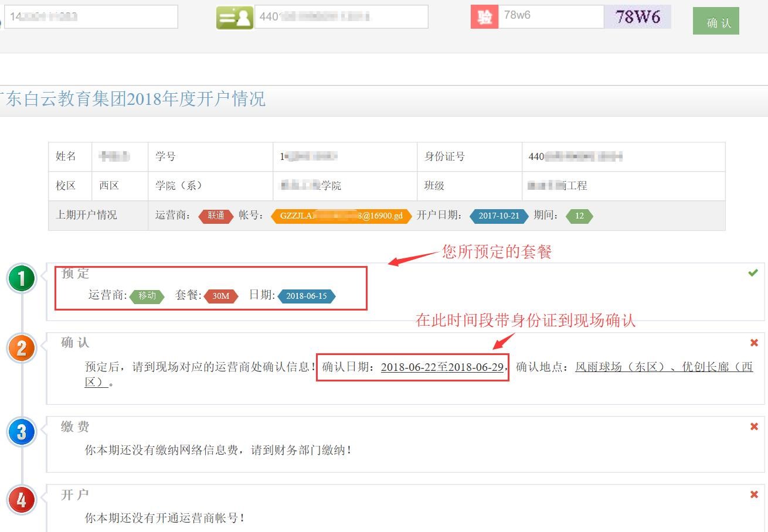Click the red 验 verification icon

coord(484,17)
